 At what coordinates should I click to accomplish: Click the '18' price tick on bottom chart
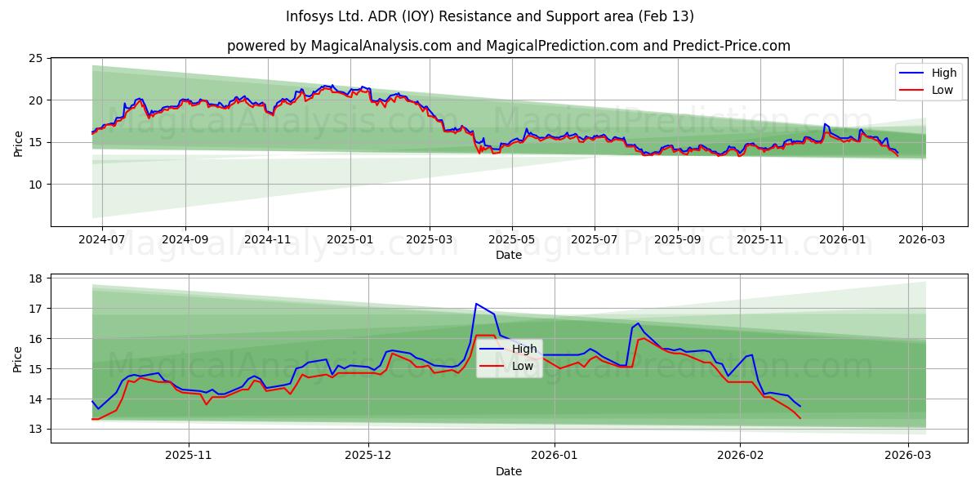[35, 278]
